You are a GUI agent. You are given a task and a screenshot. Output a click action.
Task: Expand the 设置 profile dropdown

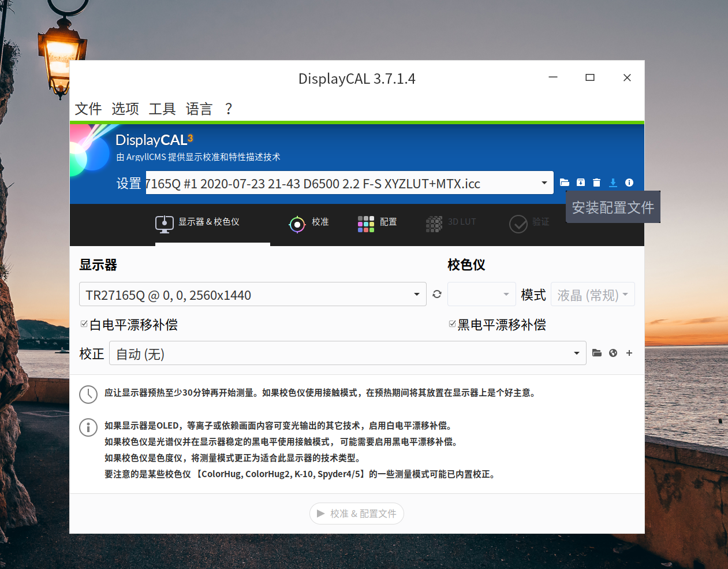coord(544,183)
